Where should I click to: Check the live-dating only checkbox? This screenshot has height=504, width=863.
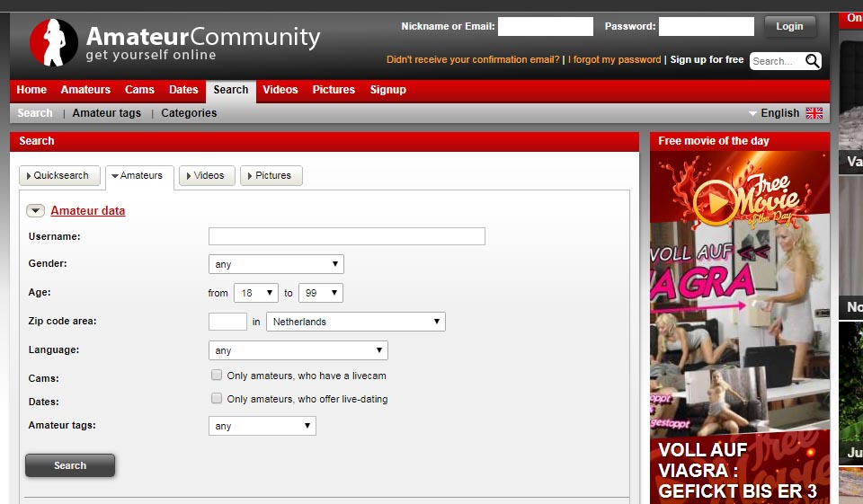(217, 399)
